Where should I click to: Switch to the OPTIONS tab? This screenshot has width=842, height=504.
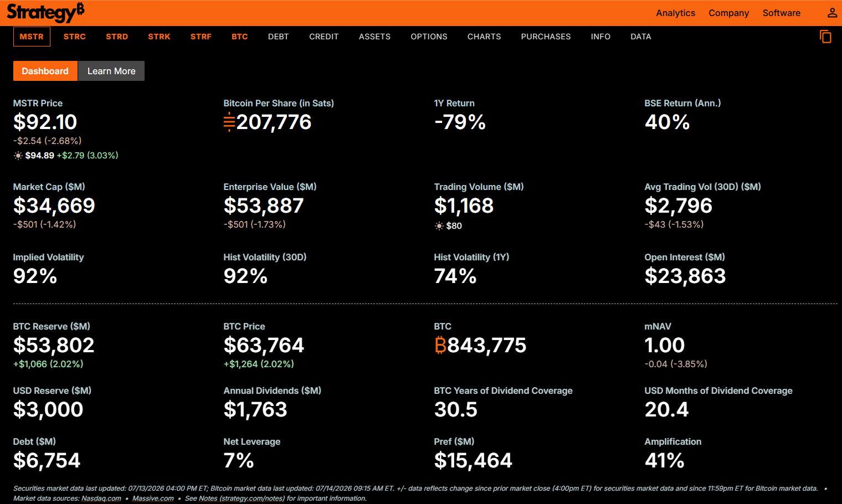[x=429, y=37]
